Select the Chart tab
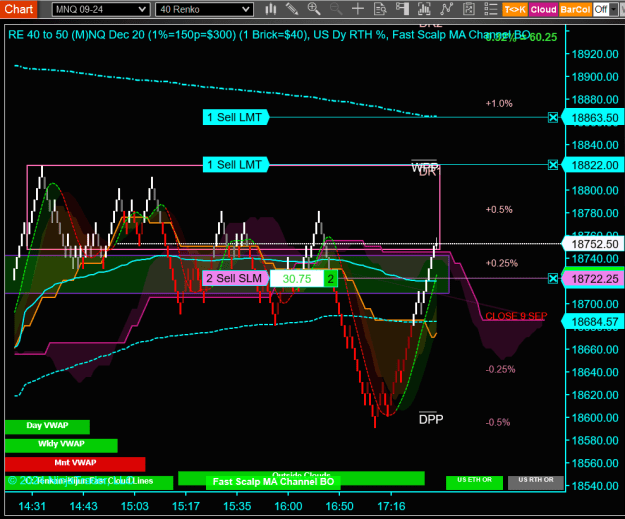The width and height of the screenshot is (625, 519). click(x=18, y=9)
